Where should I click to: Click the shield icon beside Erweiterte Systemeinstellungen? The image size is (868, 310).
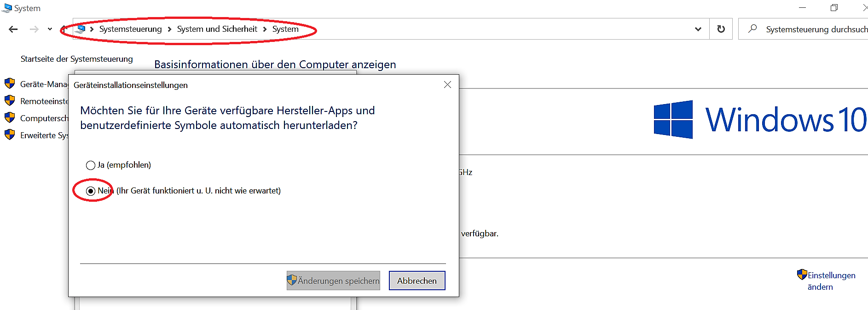coord(10,135)
